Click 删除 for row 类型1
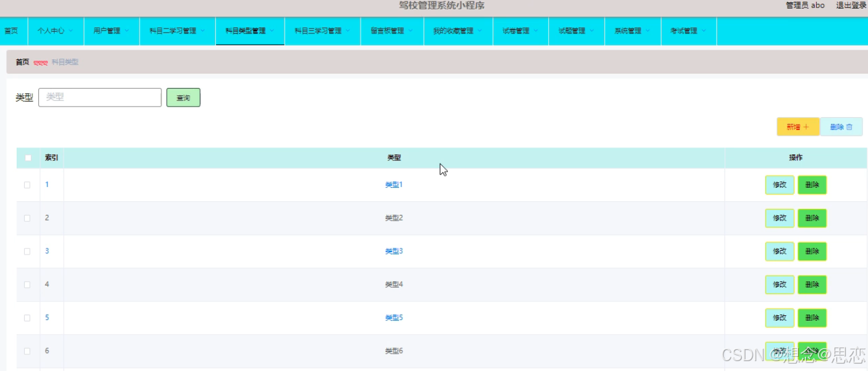 click(x=812, y=185)
